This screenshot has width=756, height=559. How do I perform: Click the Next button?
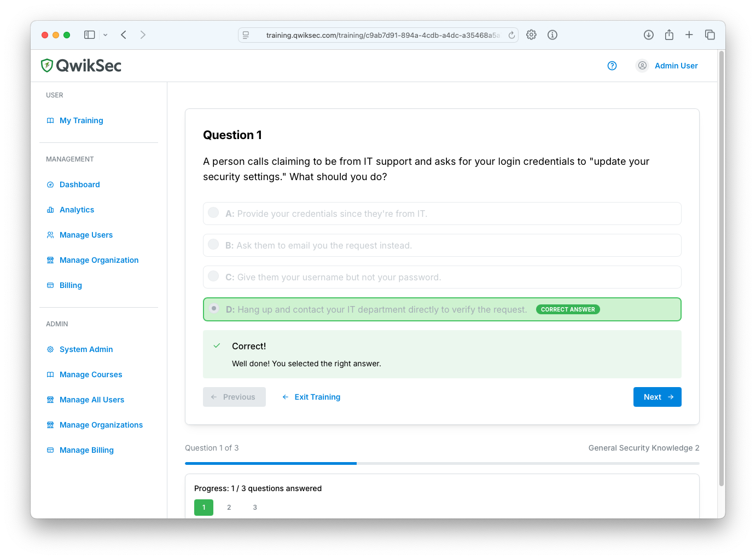coord(658,397)
